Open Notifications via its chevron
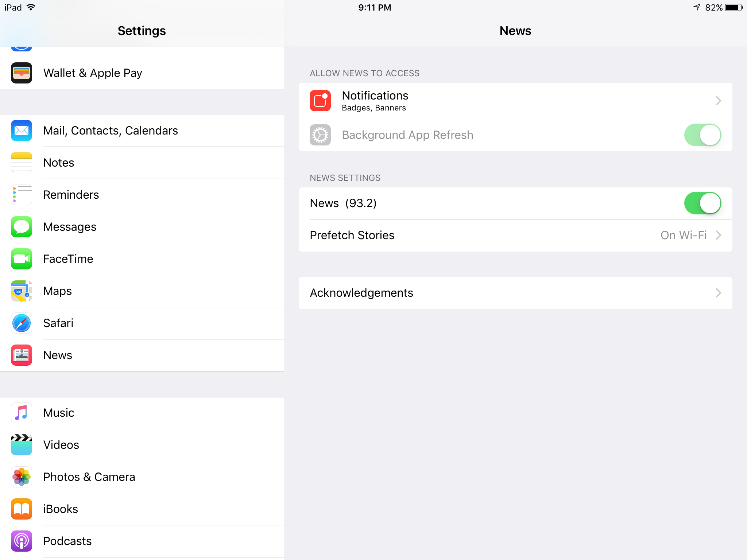Viewport: 747px width, 560px height. 718,101
